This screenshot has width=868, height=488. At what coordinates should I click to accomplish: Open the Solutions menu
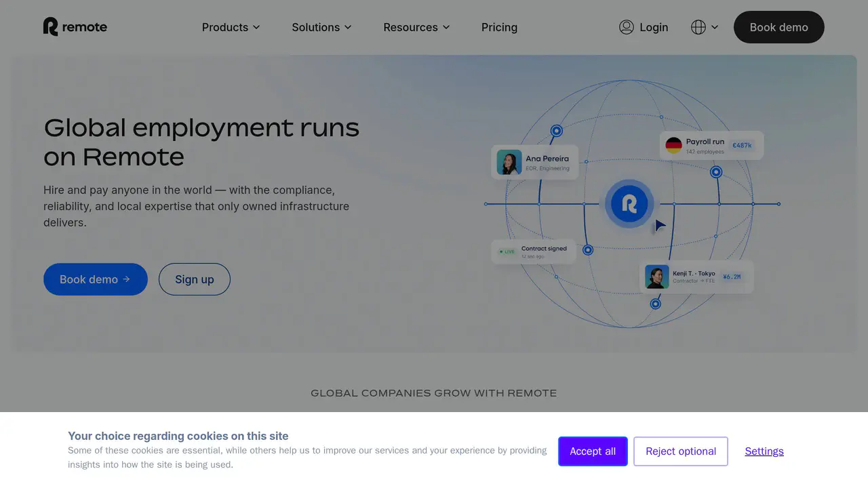[322, 27]
